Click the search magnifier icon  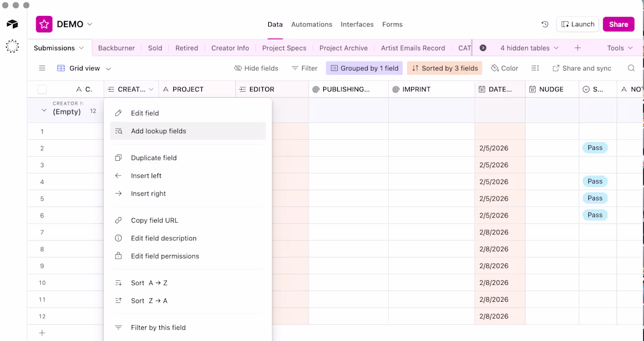click(x=631, y=68)
